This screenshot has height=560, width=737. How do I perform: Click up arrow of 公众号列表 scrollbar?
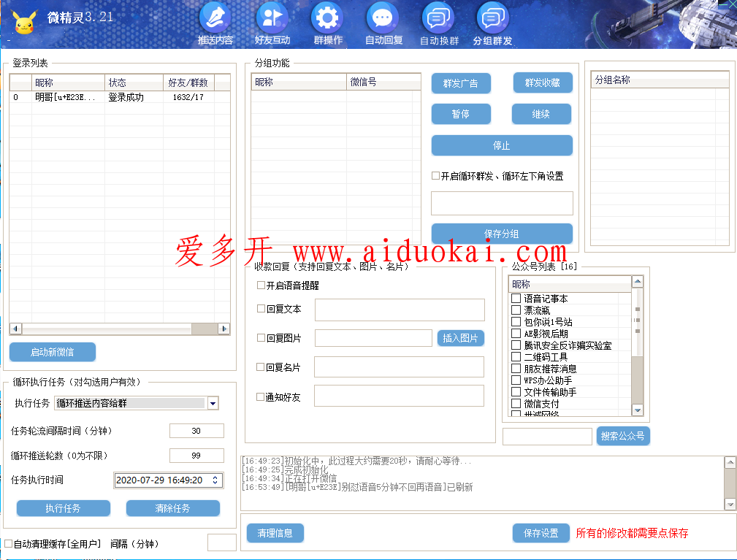638,282
